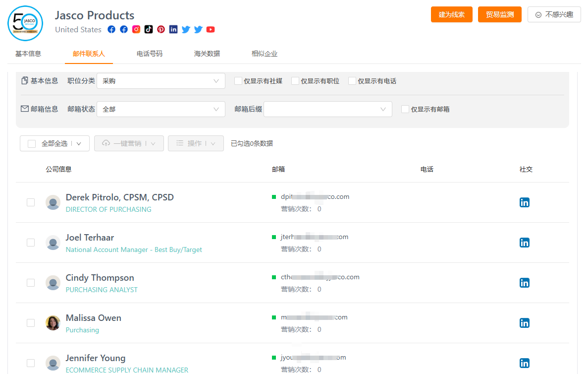Open Derek Pitrolo's LinkedIn profile icon
This screenshot has width=588, height=374.
[524, 202]
